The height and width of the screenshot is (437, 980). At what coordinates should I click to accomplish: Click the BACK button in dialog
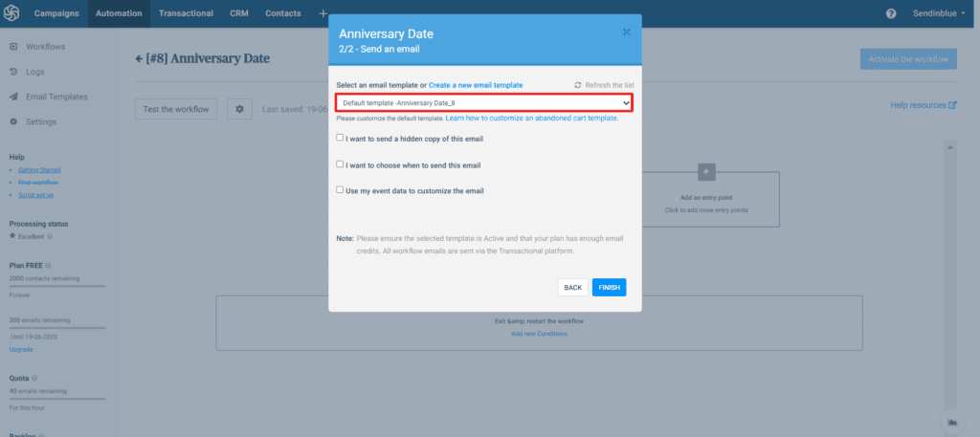pyautogui.click(x=573, y=288)
